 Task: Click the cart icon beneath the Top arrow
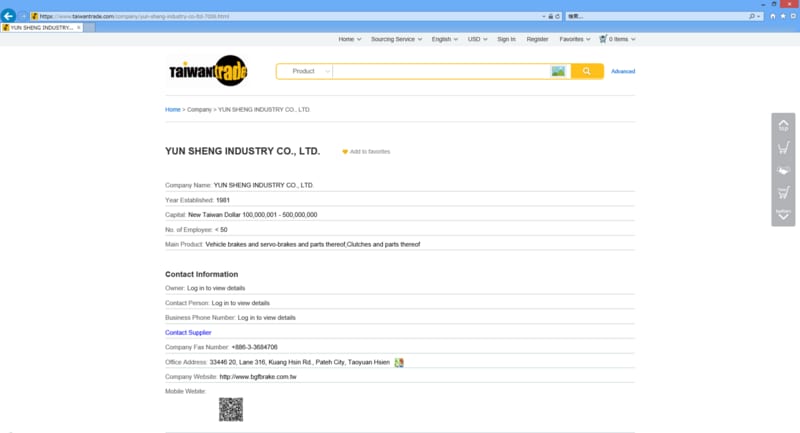(783, 148)
